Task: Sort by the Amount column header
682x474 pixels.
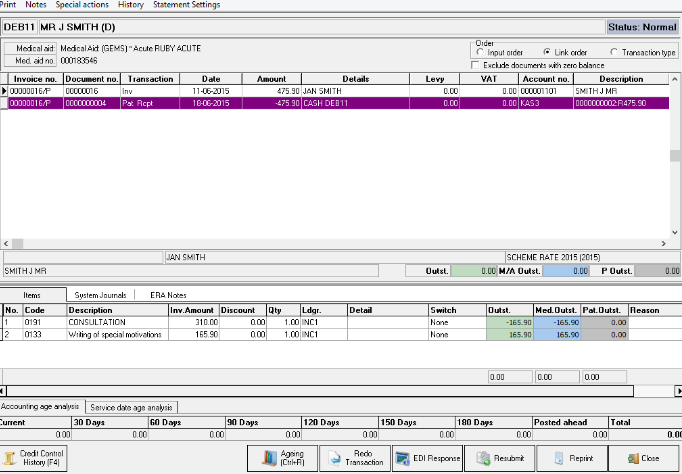Action: [x=271, y=78]
